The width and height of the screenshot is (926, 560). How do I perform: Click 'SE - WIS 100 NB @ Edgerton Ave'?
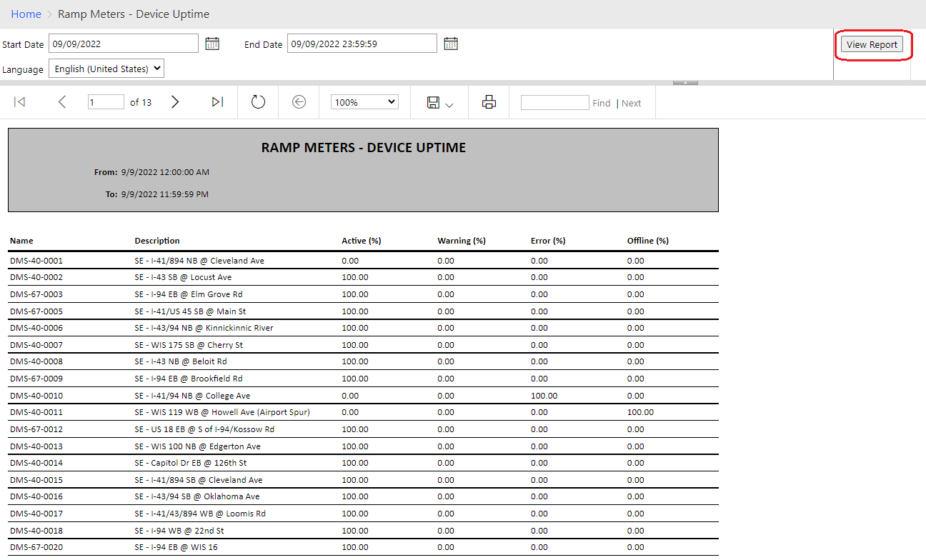198,446
